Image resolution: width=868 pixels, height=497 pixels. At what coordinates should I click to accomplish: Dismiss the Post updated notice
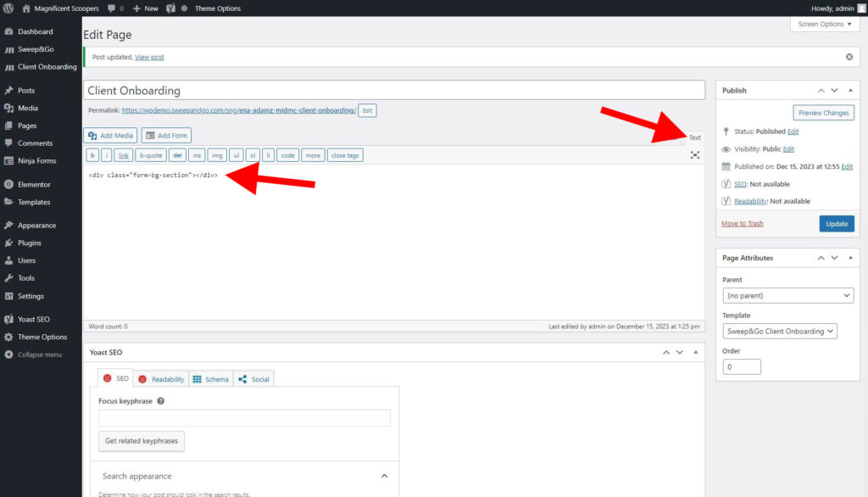(x=849, y=57)
